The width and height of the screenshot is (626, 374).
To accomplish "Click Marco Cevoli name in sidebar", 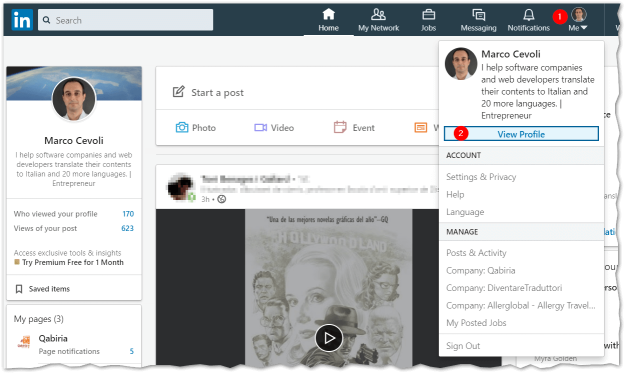I will (74, 140).
